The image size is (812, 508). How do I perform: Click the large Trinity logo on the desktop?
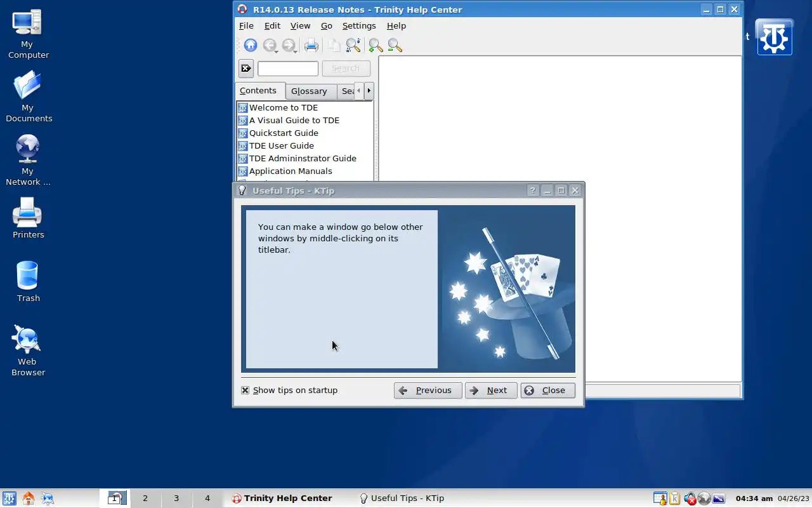(774, 37)
